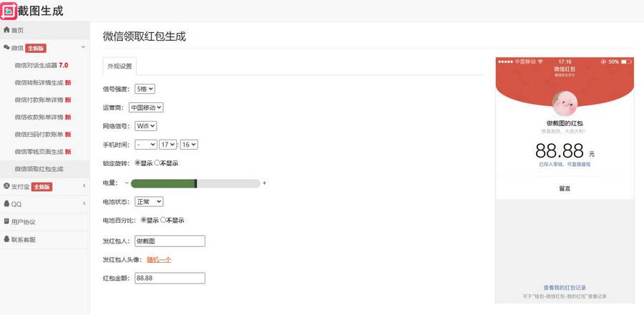The height and width of the screenshot is (315, 644).
Task: Click the battery minus icon
Action: [x=126, y=183]
